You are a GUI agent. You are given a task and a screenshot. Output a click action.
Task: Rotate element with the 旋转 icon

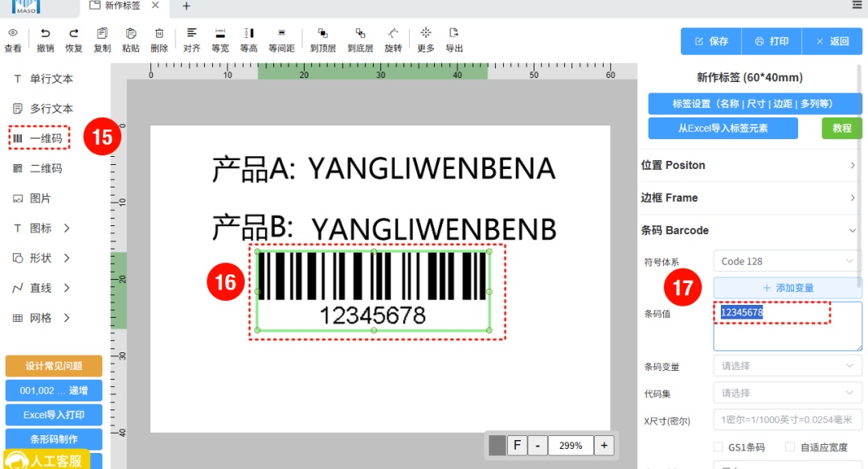click(x=393, y=33)
